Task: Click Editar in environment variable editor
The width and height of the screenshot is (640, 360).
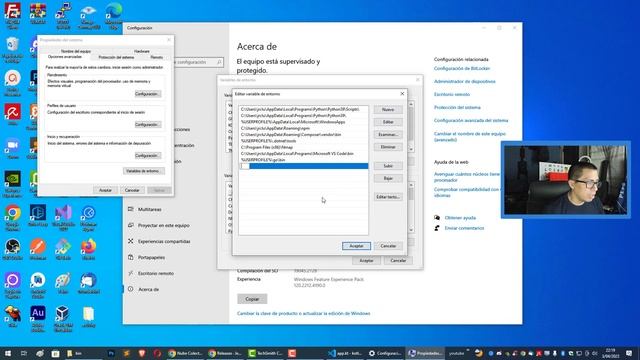Action: (388, 122)
